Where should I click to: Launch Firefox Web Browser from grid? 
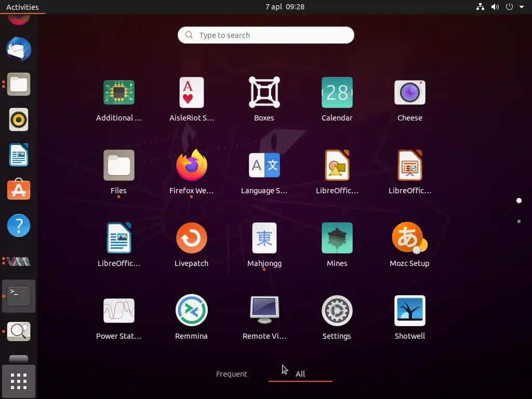coord(192,165)
